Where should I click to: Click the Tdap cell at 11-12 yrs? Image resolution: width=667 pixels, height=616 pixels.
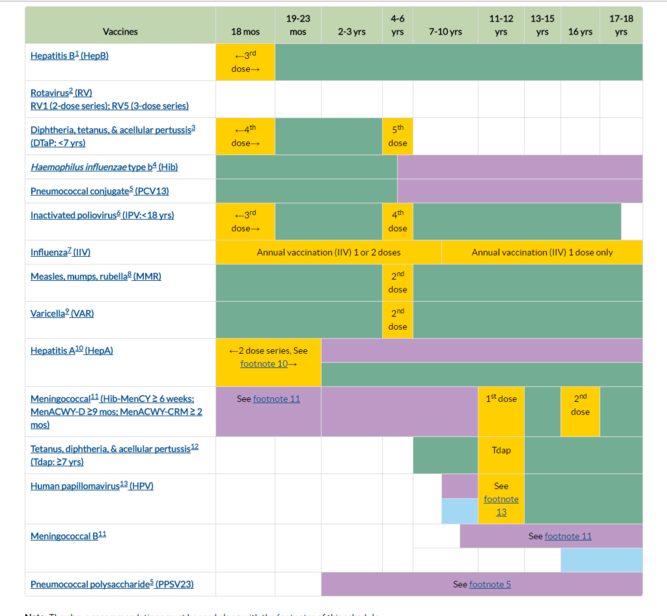click(501, 455)
